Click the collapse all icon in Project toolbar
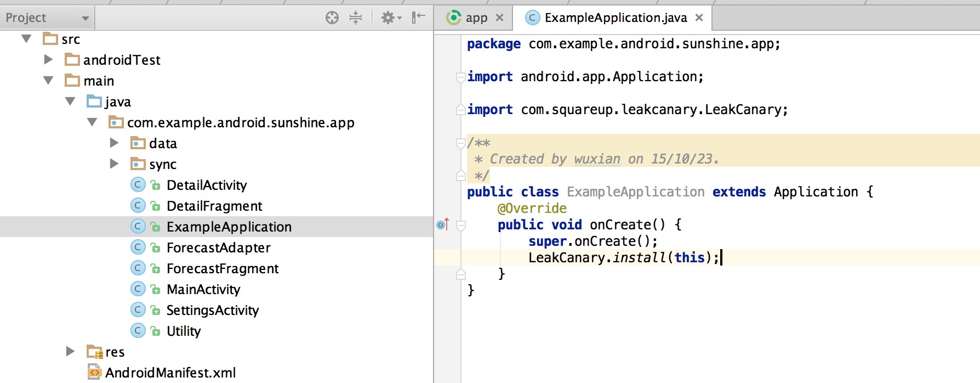 [x=356, y=18]
